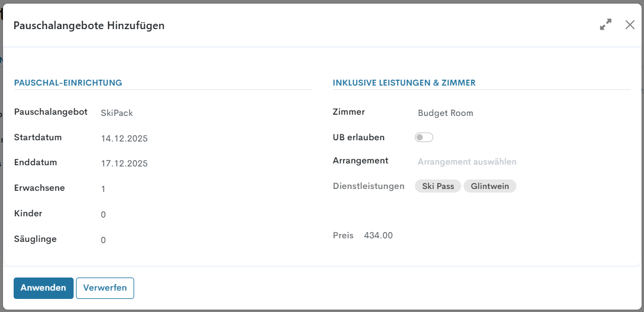644x312 pixels.
Task: Toggle the UB erlauben switch
Action: [424, 137]
